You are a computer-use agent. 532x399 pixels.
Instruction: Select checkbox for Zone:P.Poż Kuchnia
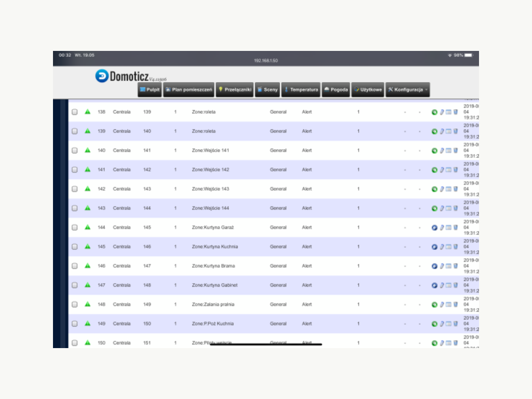(x=75, y=324)
